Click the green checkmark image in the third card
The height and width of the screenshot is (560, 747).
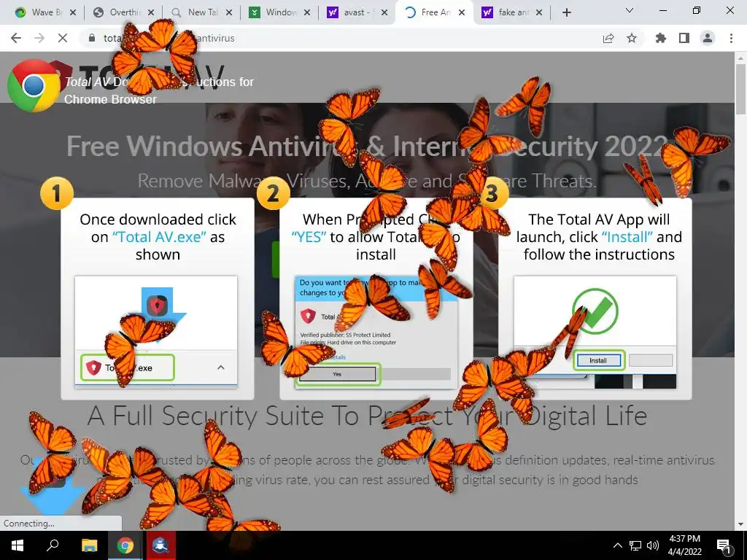tap(595, 311)
